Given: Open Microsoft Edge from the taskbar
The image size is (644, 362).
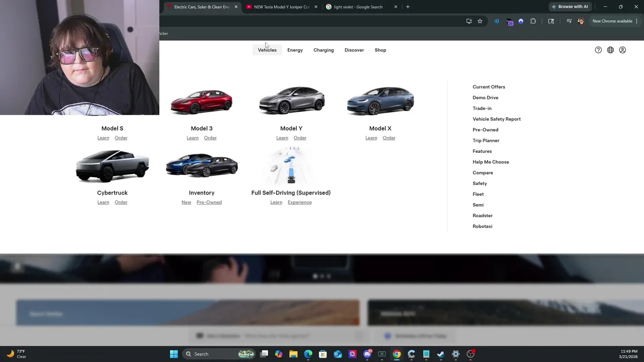Looking at the screenshot, I should (308, 354).
